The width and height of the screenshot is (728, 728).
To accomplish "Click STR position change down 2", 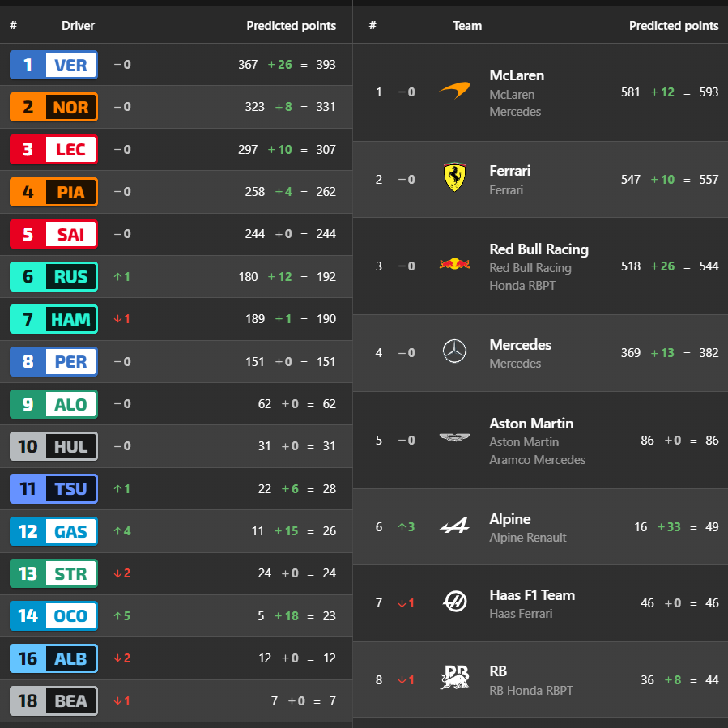I will 122,573.
